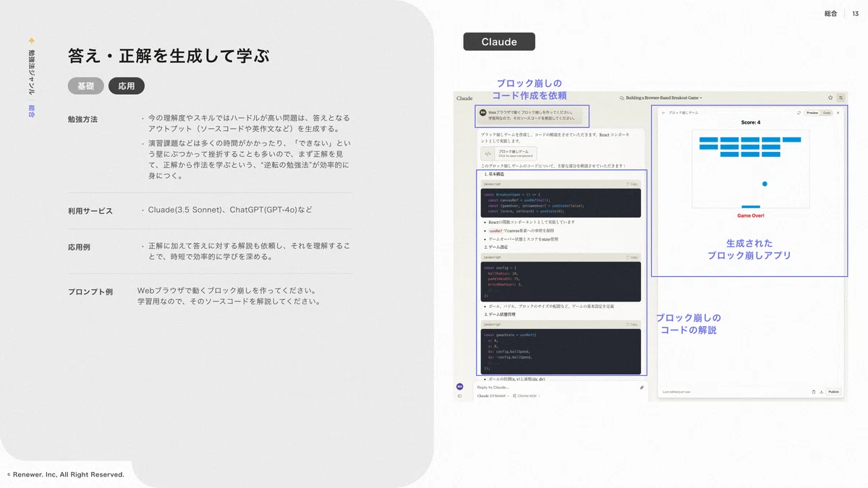Screen dimensions: 868x488
Task: Go back using artifact panel arrow
Action: click(x=663, y=113)
